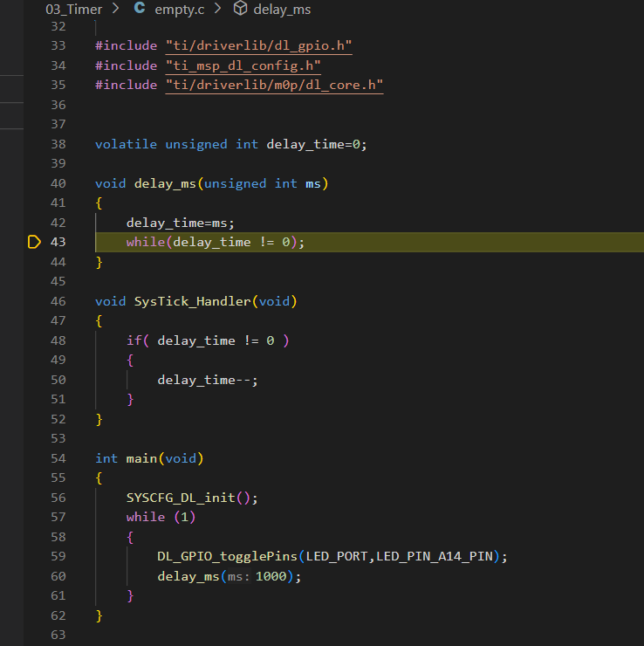
Task: Click 'DL_GPIO_togglePins' call on line 59
Action: point(227,557)
